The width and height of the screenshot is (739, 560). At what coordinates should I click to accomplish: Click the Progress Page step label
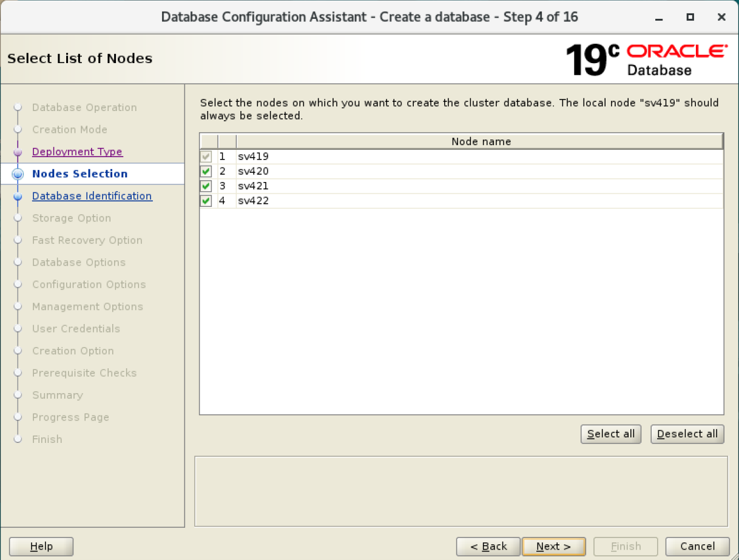70,417
